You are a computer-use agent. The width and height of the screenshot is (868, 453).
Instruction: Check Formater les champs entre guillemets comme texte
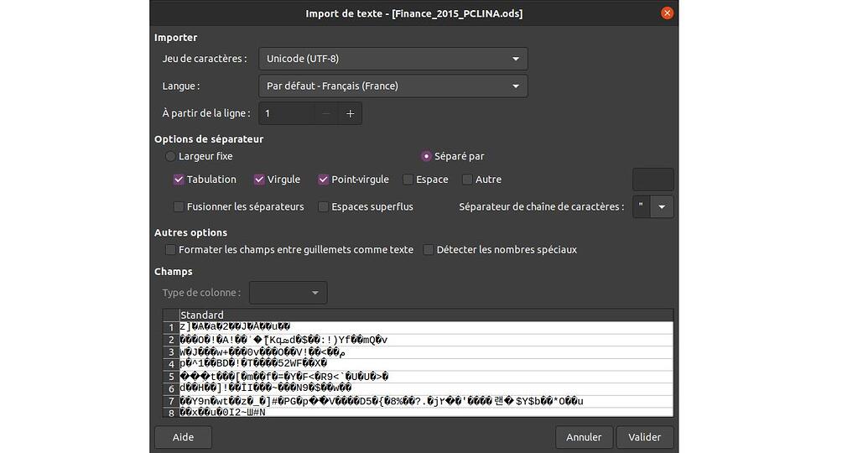coord(171,250)
